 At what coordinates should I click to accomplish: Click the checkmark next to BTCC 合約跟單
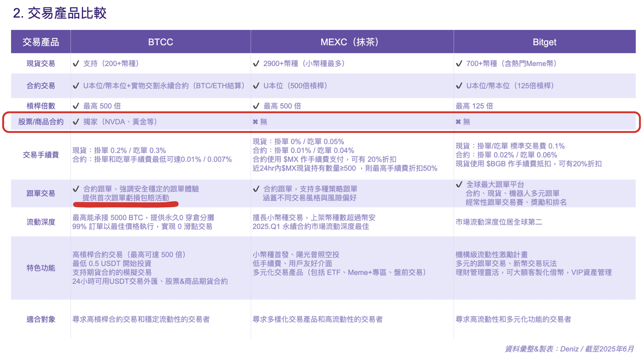pos(76,189)
